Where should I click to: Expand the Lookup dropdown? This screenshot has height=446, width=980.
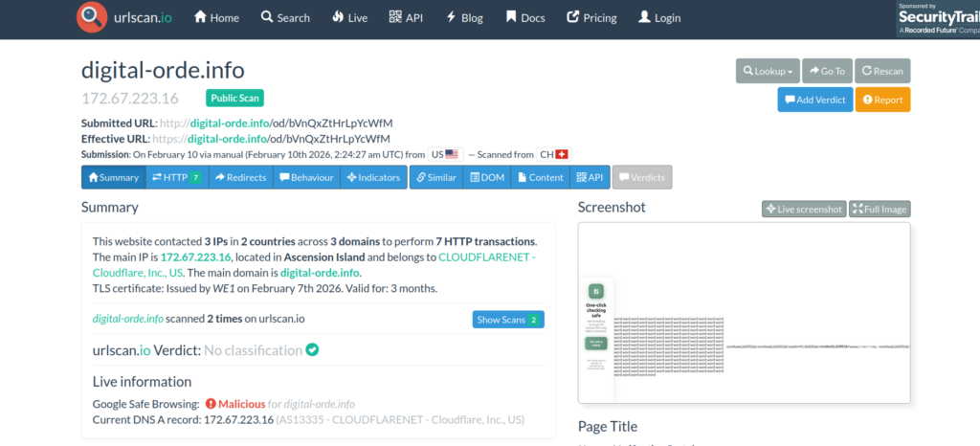767,71
